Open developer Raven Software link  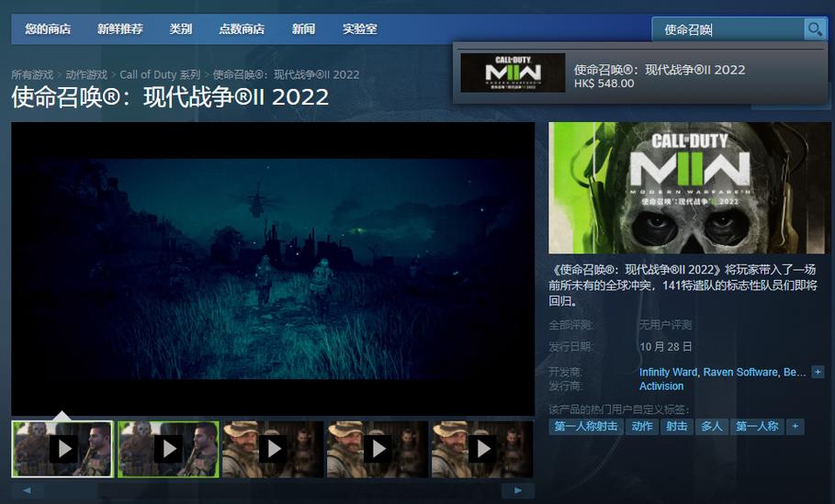740,372
